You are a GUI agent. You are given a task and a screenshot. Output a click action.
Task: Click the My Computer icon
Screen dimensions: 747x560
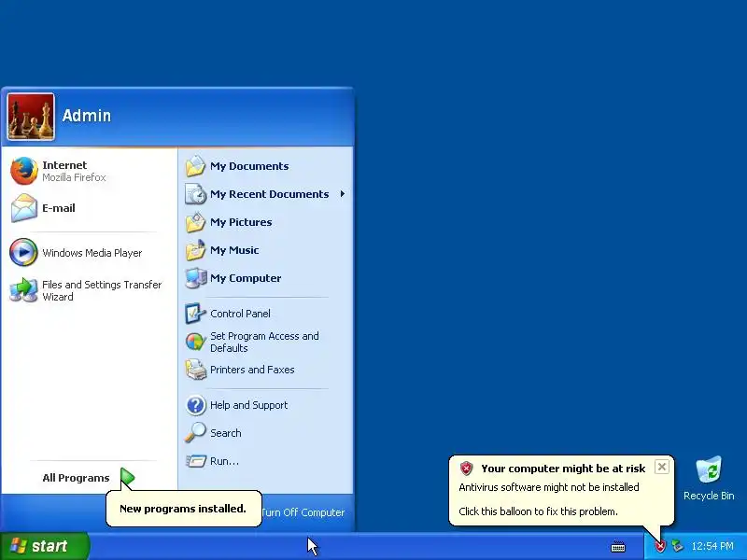click(x=195, y=278)
